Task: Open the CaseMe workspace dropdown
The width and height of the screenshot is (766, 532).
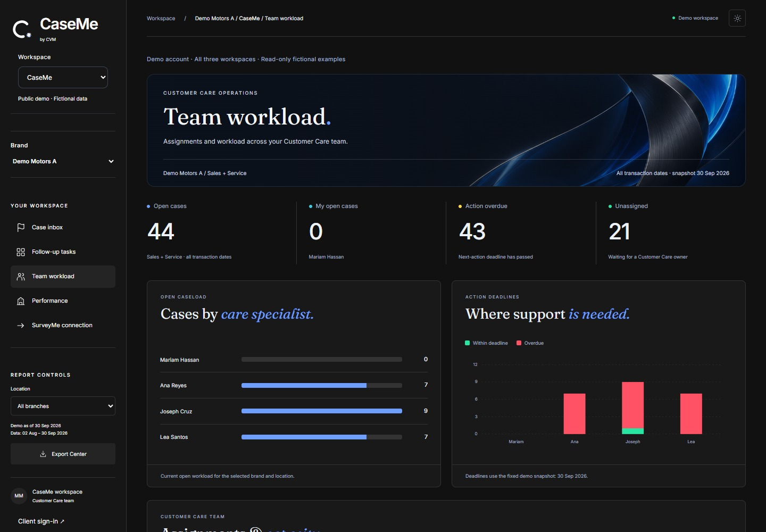Action: coord(63,77)
